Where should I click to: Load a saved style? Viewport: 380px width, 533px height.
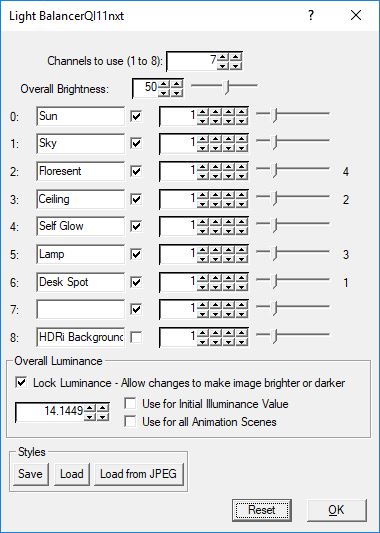pos(72,474)
